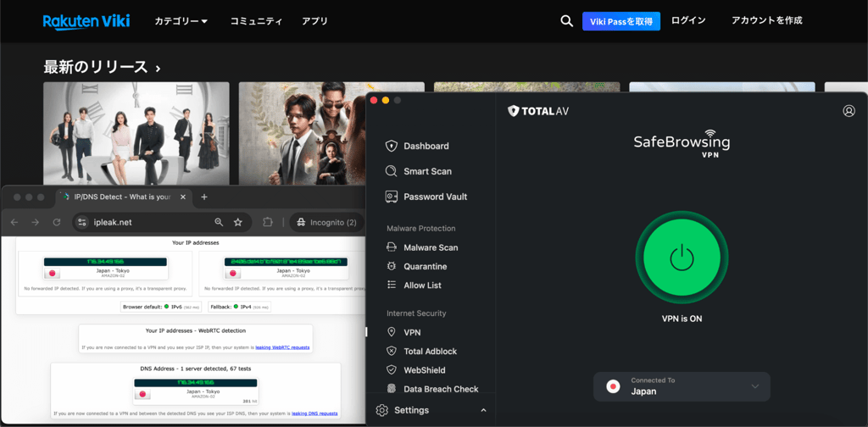Click the VPN location pin icon
868x427 pixels.
tap(392, 332)
